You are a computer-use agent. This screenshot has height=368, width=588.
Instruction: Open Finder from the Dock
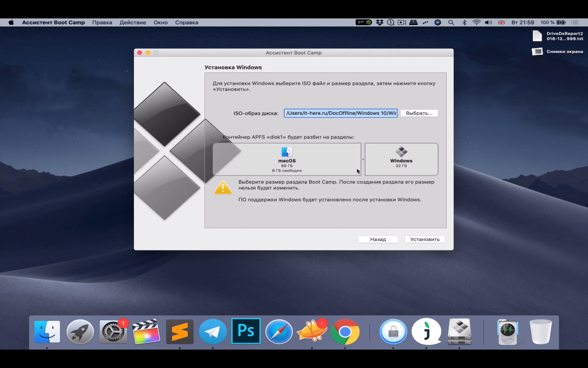coord(47,331)
